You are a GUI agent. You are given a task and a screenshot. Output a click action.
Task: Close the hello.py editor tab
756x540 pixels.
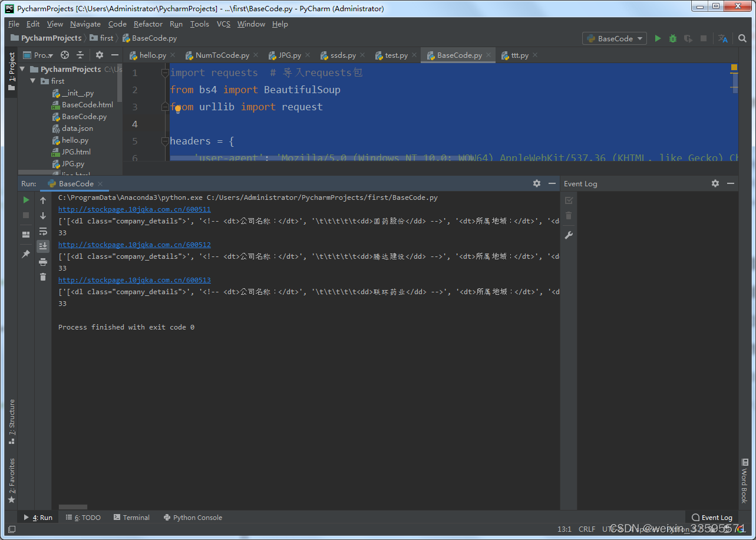tap(174, 55)
